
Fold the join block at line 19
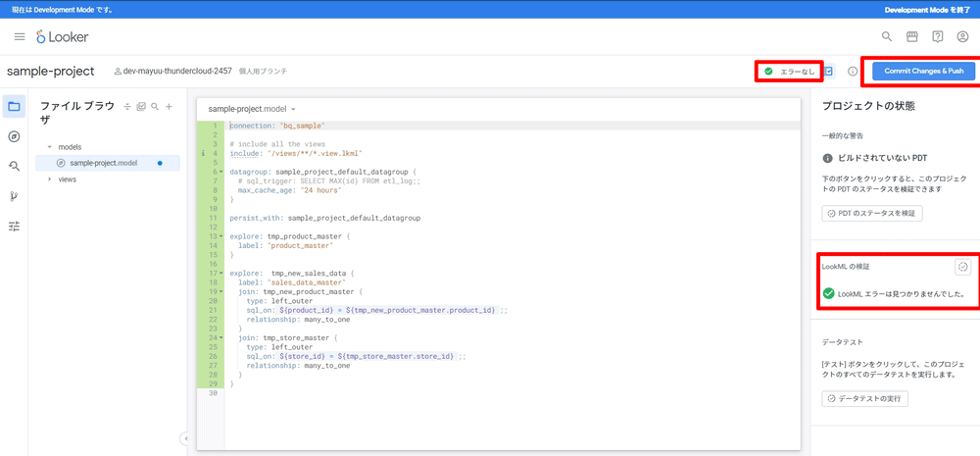(x=221, y=291)
